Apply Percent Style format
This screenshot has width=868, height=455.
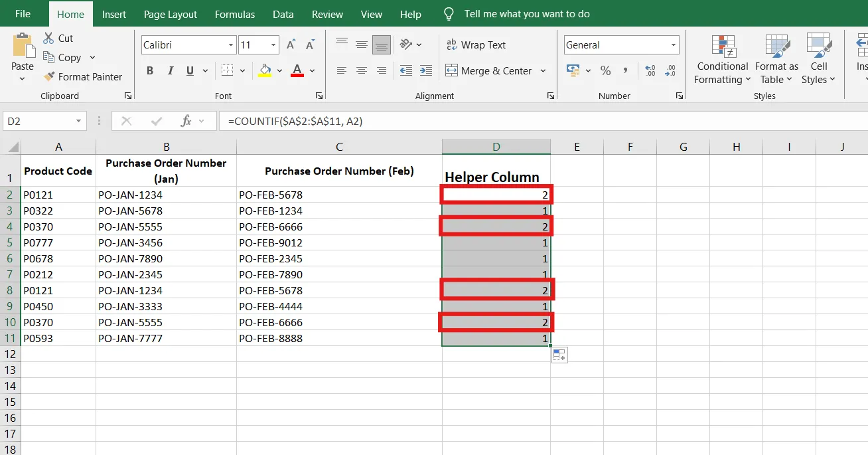click(x=605, y=70)
